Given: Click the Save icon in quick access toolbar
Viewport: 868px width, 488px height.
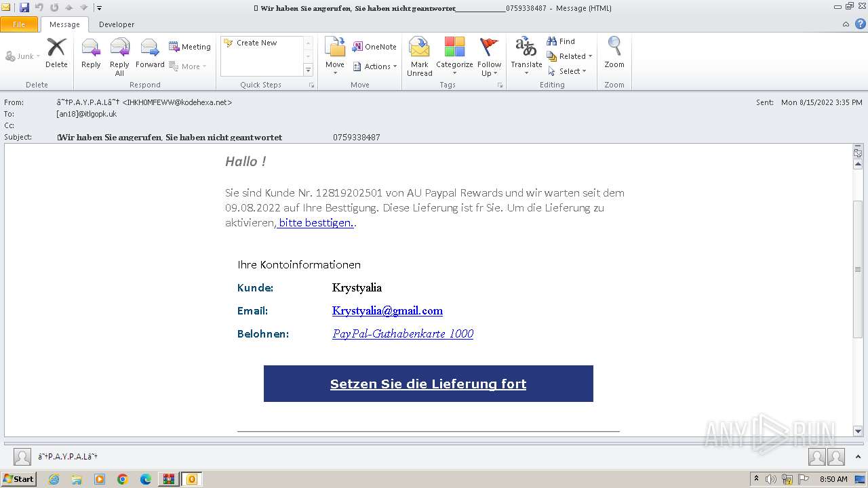Looking at the screenshot, I should coord(24,7).
